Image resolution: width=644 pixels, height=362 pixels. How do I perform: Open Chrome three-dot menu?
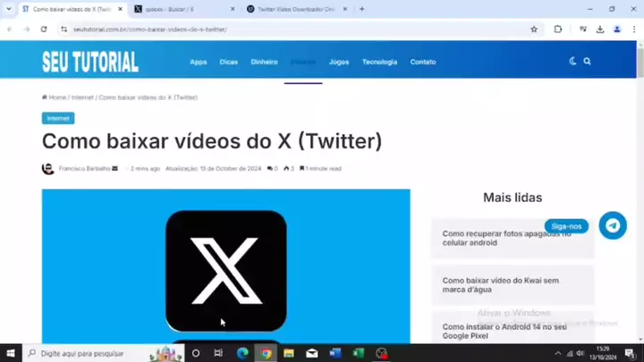(x=634, y=29)
